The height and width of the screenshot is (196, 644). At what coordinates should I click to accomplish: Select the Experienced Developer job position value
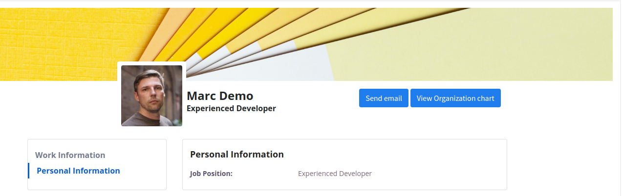click(x=335, y=174)
